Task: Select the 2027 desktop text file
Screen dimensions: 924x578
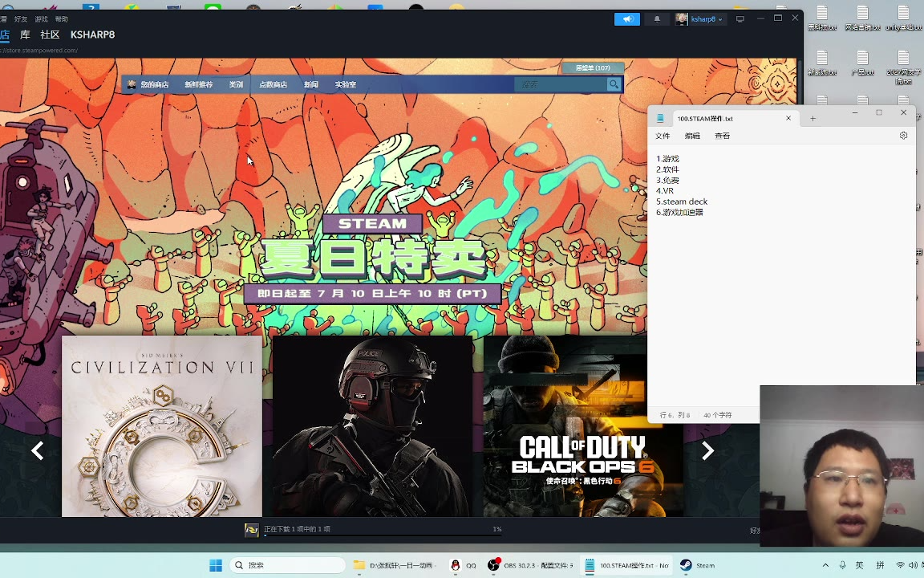Action: point(903,67)
